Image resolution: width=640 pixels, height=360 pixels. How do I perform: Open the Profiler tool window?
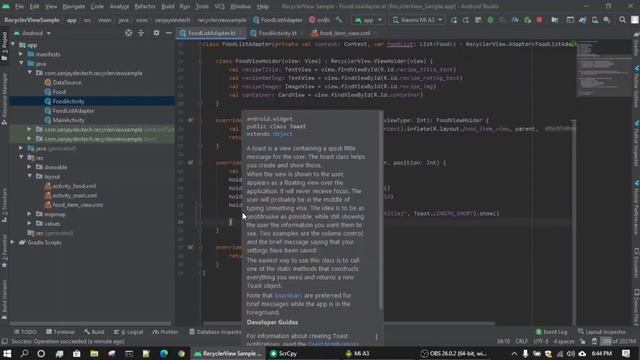[166, 332]
